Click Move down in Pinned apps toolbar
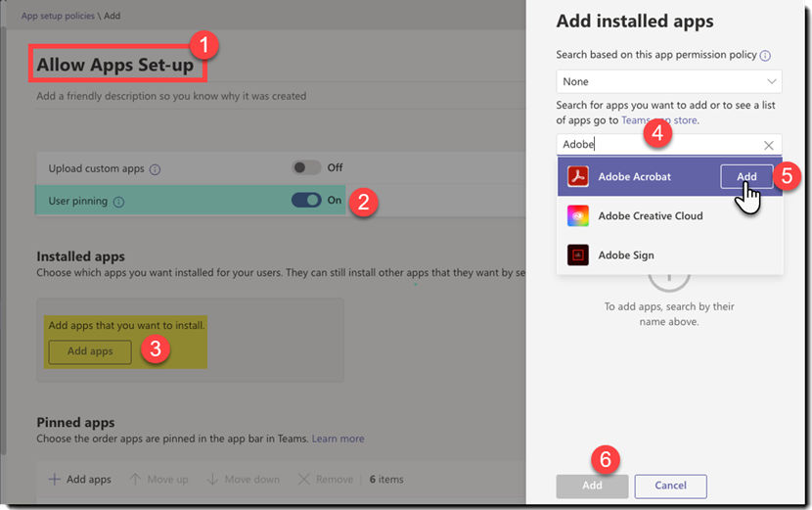Screen dimensions: 812x510 click(244, 479)
